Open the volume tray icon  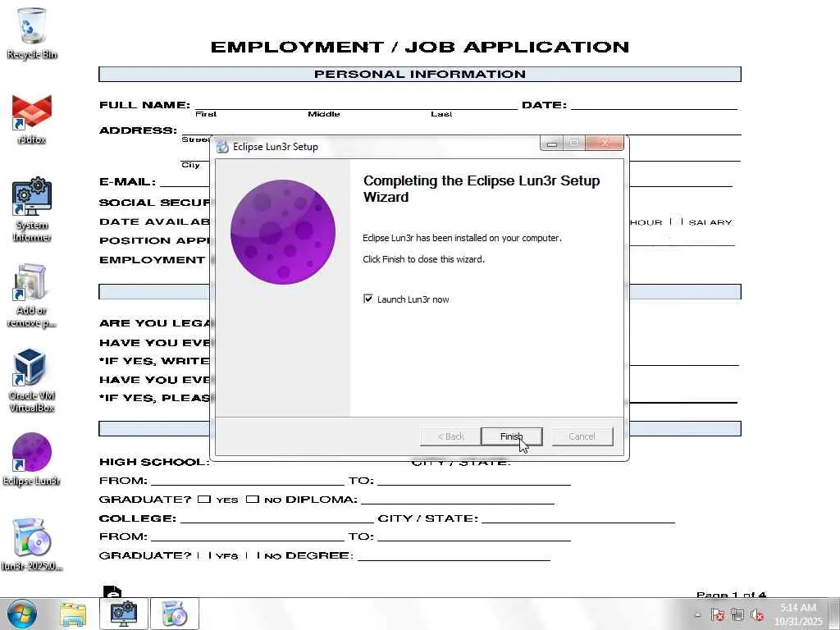pos(757,615)
